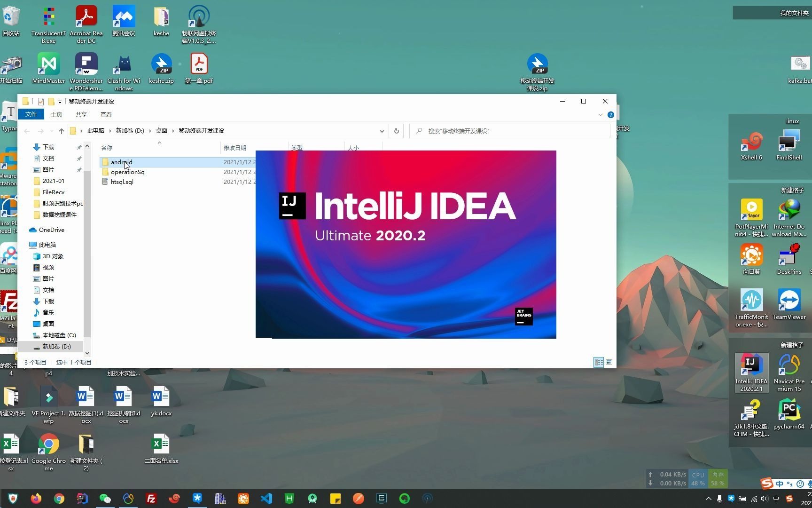Open WeChat from the taskbar
The width and height of the screenshot is (812, 508).
tap(105, 498)
